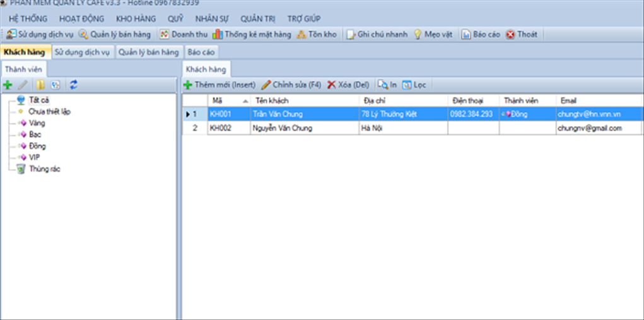
Task: Select the Vàng membership tree node
Action: (x=37, y=123)
